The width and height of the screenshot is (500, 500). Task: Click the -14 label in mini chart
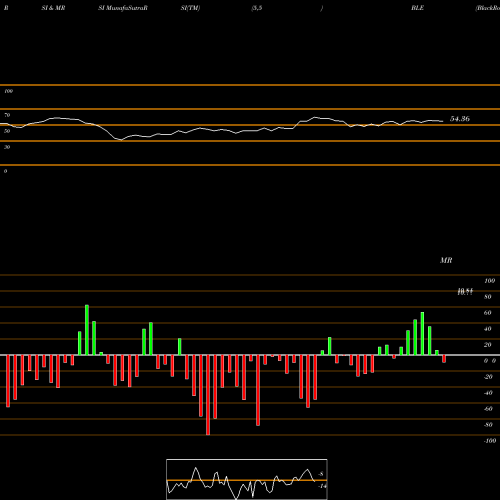322,486
